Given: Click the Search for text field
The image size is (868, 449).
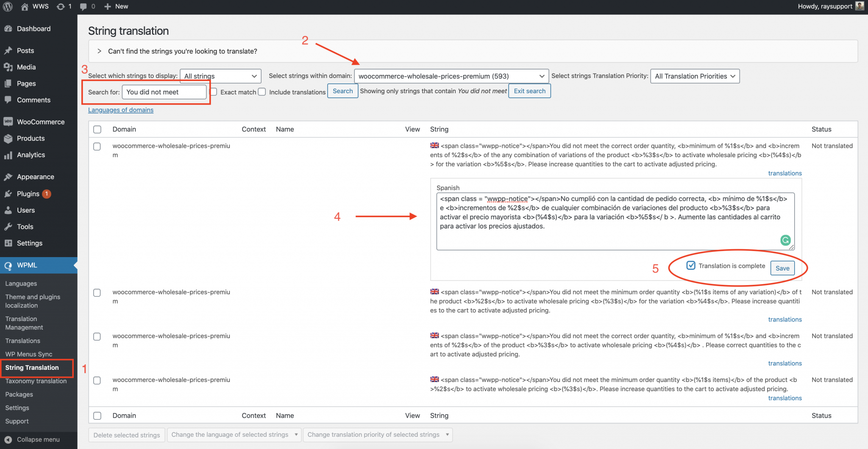Looking at the screenshot, I should click(x=164, y=92).
